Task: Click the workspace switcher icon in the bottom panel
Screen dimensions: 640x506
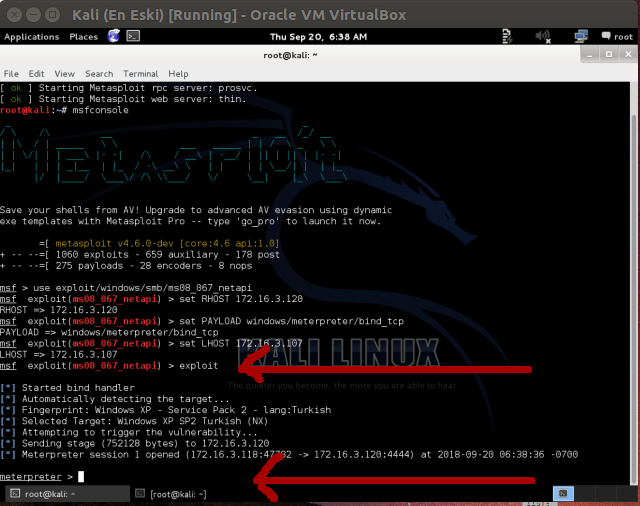Action: coord(563,493)
